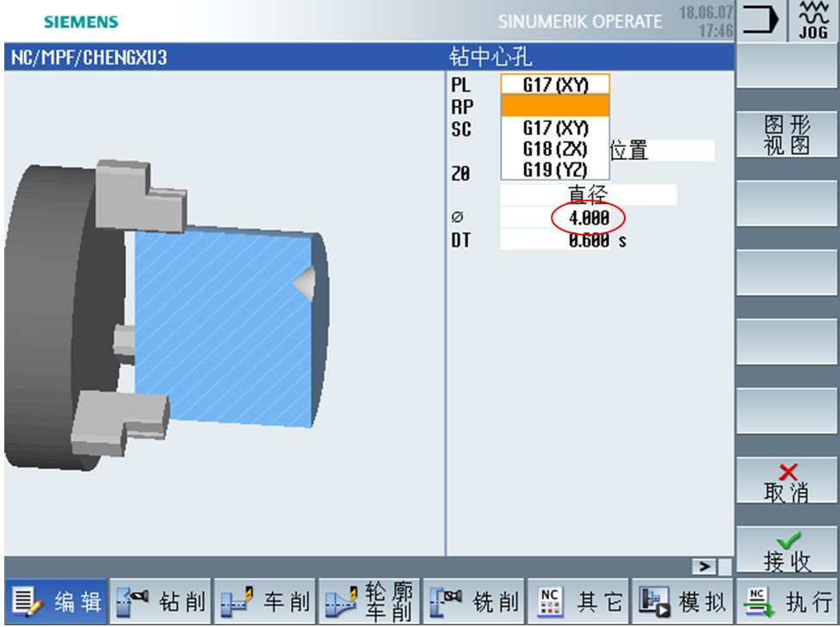Click the diameter value field 4.000

click(555, 218)
